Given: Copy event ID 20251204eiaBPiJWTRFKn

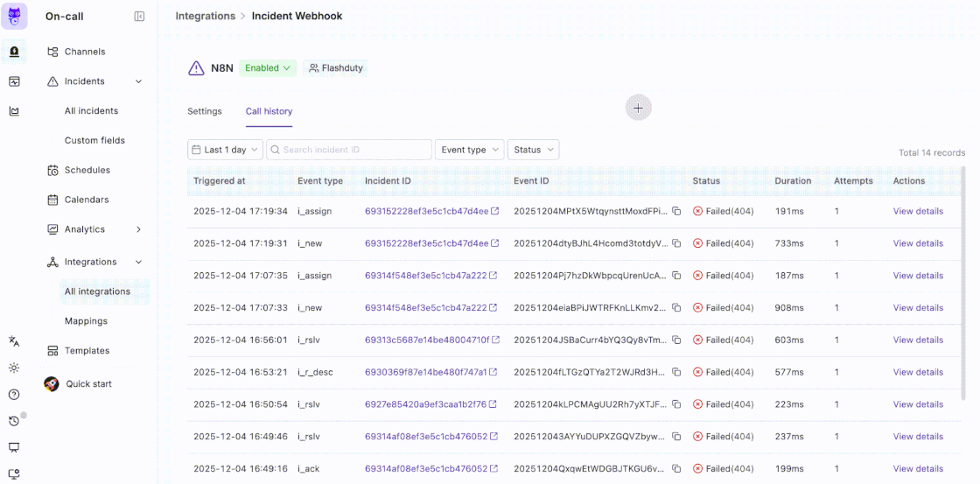Looking at the screenshot, I should [676, 308].
